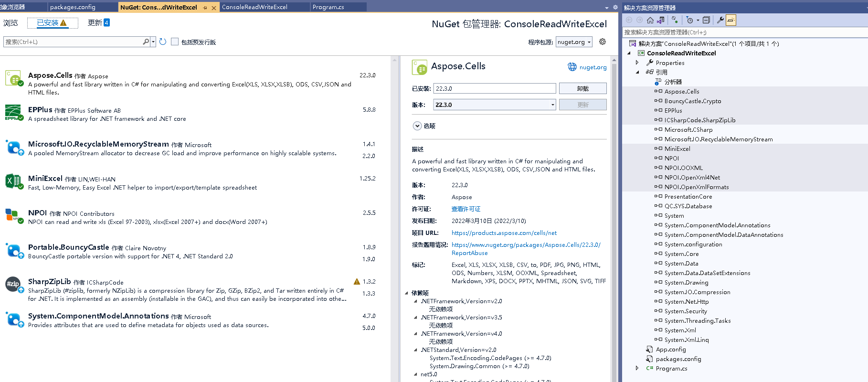This screenshot has height=382, width=868.
Task: Click the NuGet search input field
Action: pos(73,42)
